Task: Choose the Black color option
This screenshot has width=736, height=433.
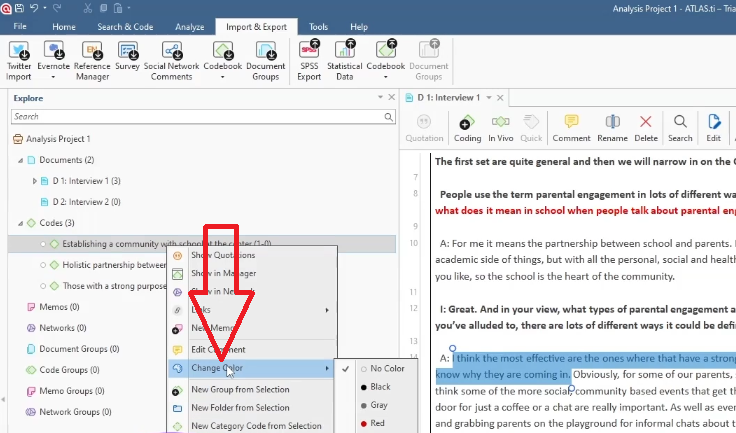Action: click(x=380, y=387)
